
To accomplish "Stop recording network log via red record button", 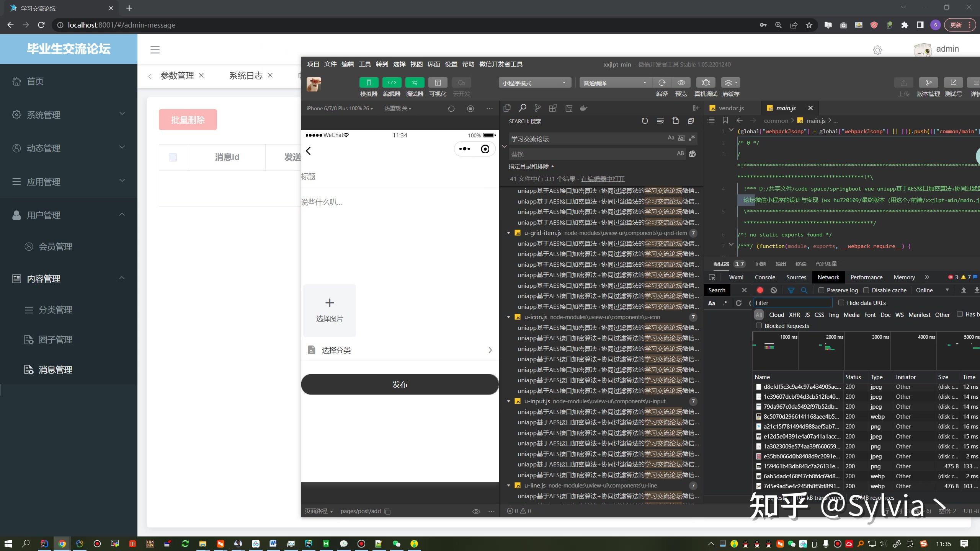I will click(x=760, y=290).
